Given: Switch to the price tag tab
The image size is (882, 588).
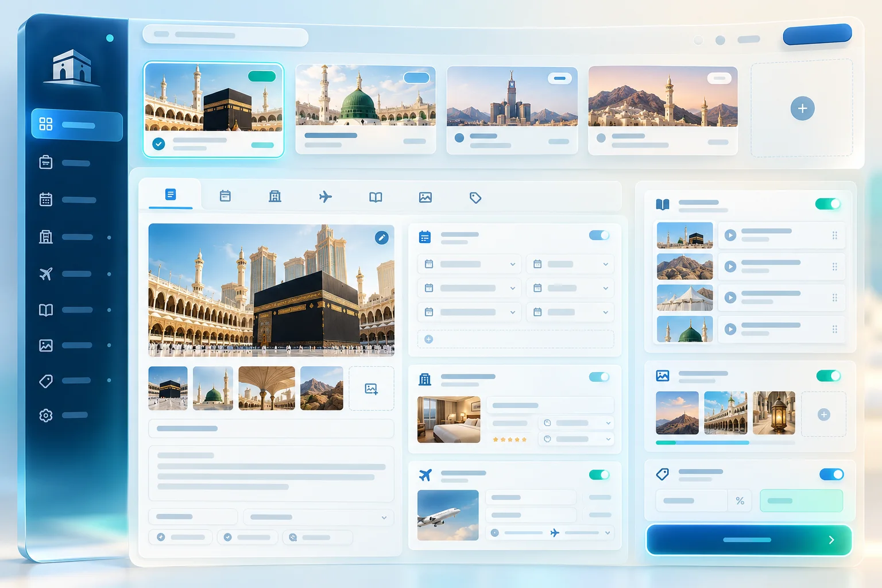Looking at the screenshot, I should [x=475, y=198].
